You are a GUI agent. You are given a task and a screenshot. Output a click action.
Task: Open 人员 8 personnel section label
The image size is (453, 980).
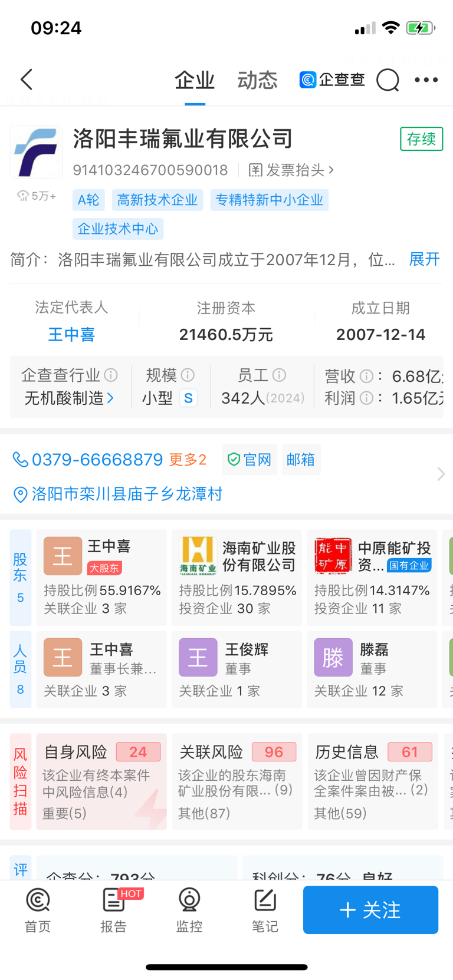(21, 669)
